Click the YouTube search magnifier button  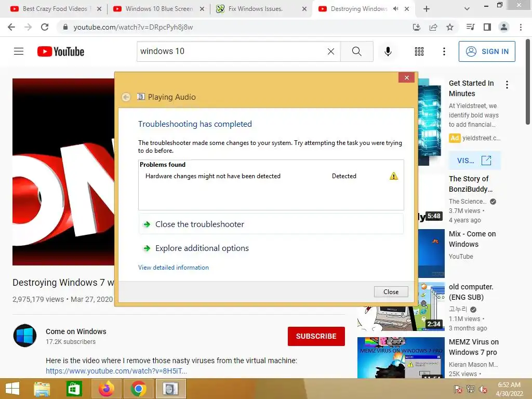click(x=356, y=51)
